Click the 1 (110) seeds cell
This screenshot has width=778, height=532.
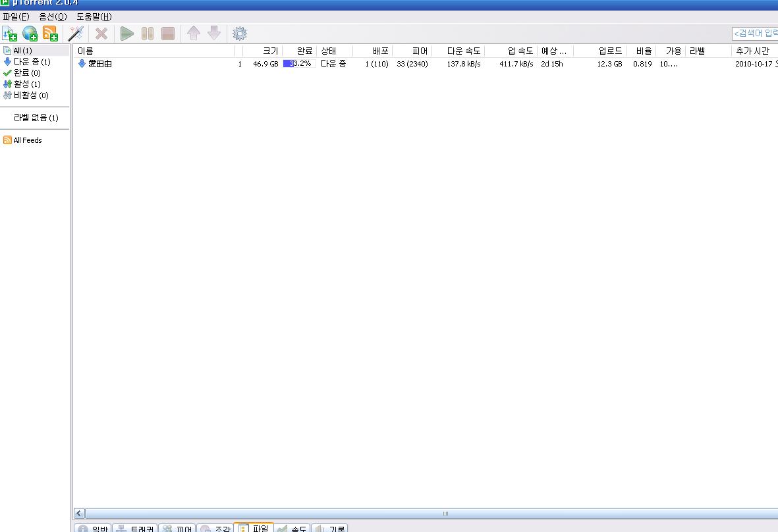pos(377,64)
